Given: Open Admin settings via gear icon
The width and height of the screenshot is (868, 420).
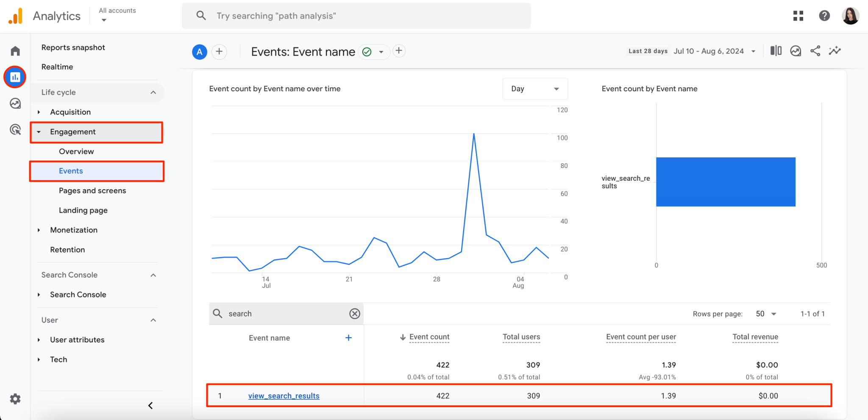Looking at the screenshot, I should coord(15,399).
